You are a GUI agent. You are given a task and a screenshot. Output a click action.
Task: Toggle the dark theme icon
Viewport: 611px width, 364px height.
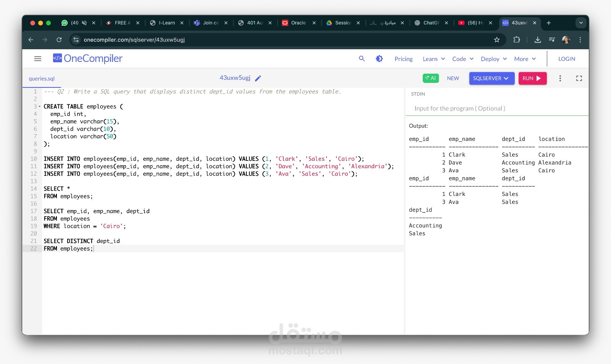click(x=379, y=59)
